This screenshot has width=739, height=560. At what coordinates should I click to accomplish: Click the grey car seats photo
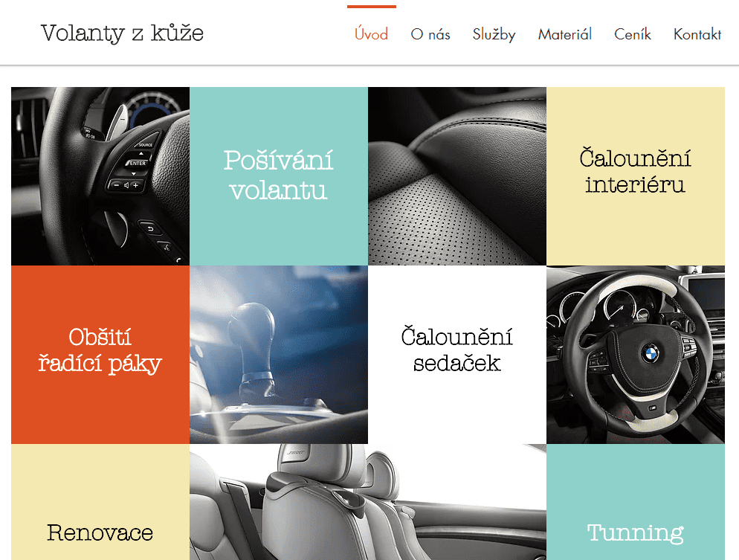[x=368, y=502]
